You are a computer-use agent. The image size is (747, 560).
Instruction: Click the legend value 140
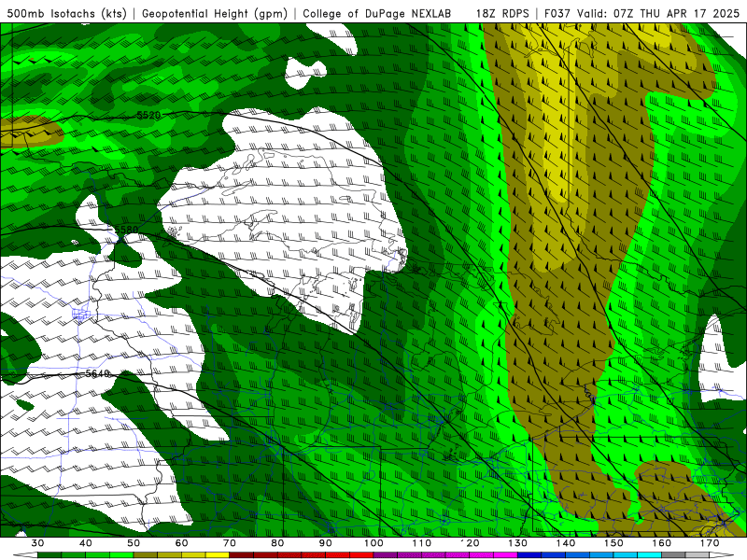tap(566, 543)
